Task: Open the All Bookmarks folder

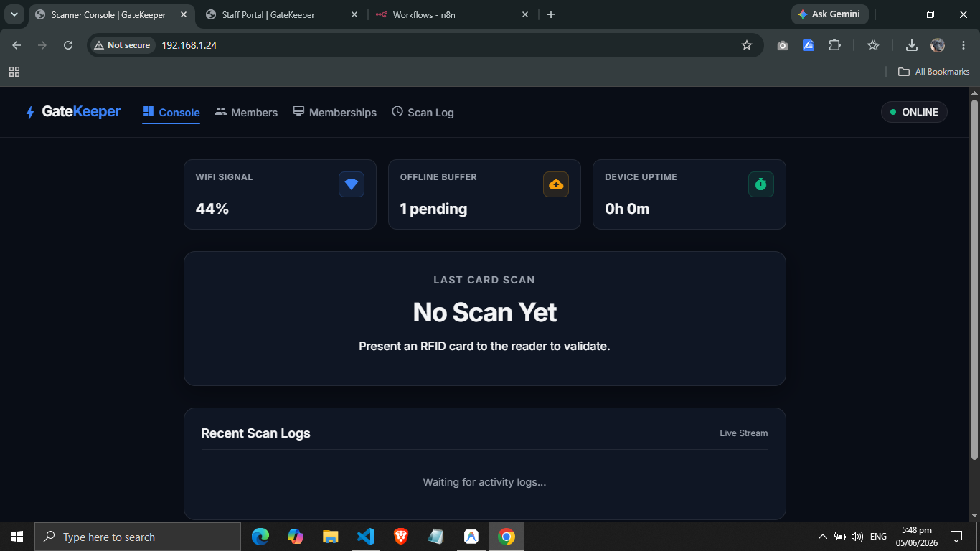Action: pyautogui.click(x=934, y=72)
